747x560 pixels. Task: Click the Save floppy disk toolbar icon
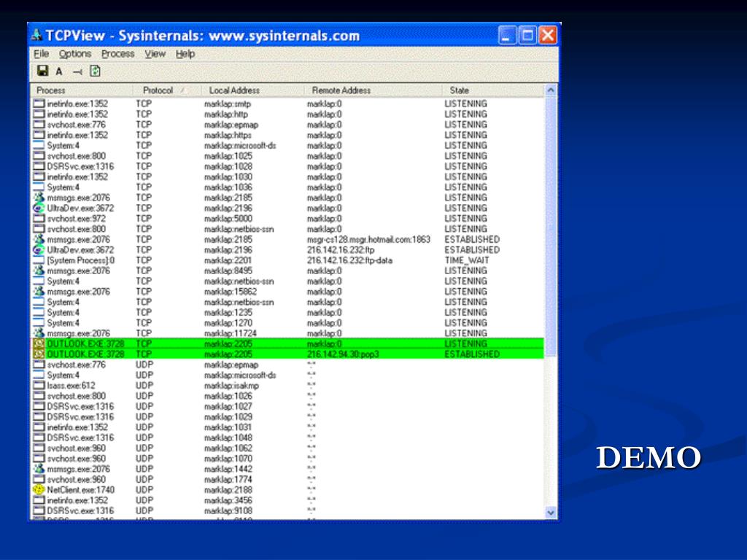pyautogui.click(x=42, y=71)
